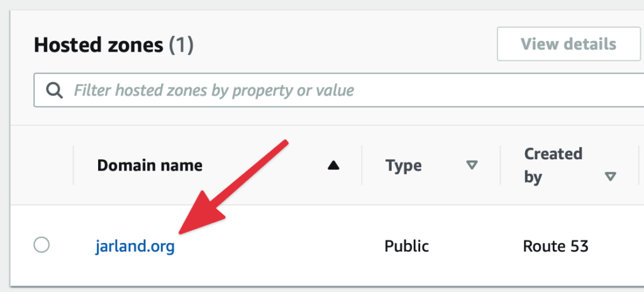The height and width of the screenshot is (292, 644).
Task: Click the magnifier icon in the filter box
Action: [x=55, y=91]
